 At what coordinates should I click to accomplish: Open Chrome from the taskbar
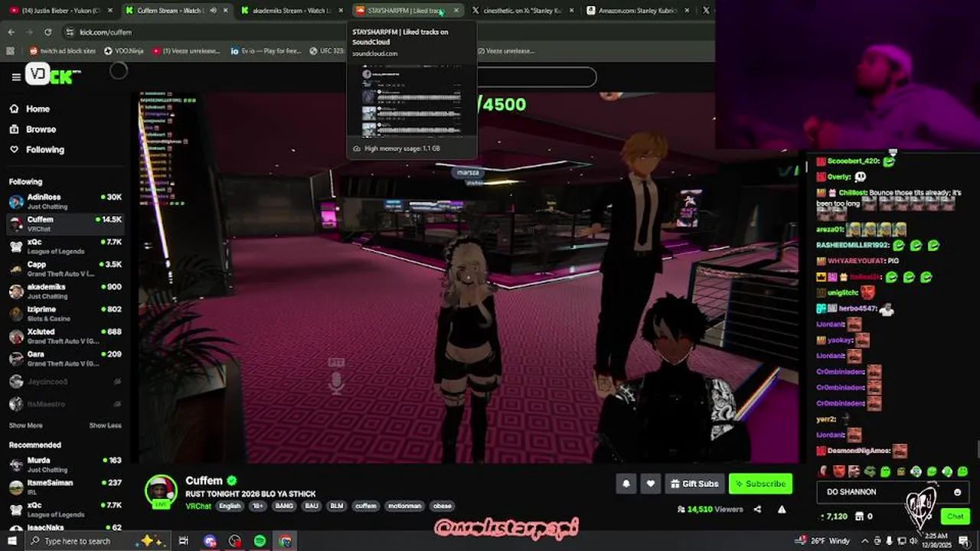(x=285, y=541)
